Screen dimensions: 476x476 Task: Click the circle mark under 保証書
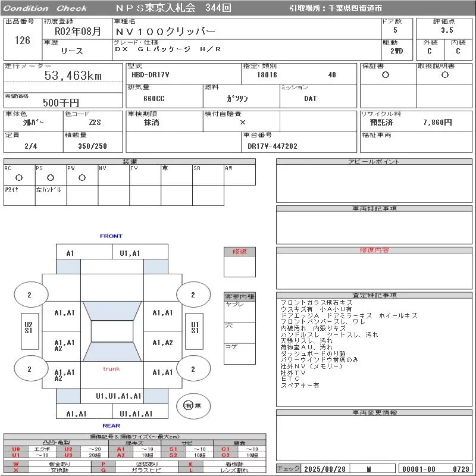[x=386, y=75]
